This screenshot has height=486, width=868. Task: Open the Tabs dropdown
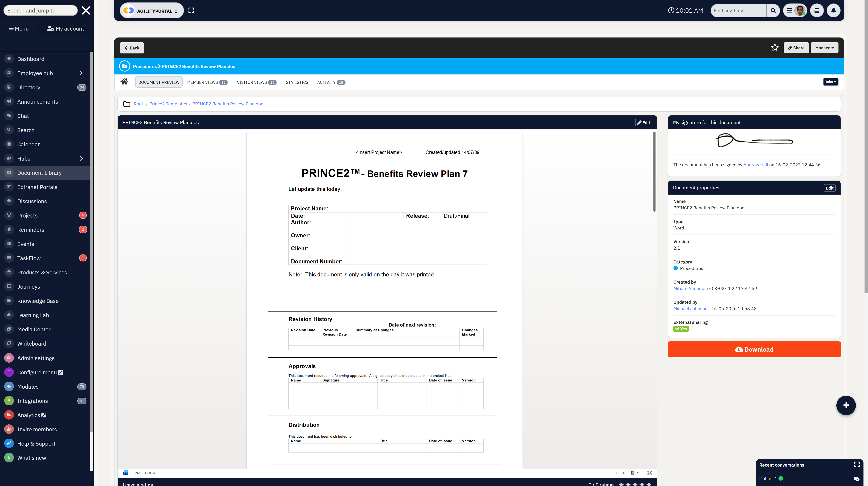pos(831,82)
